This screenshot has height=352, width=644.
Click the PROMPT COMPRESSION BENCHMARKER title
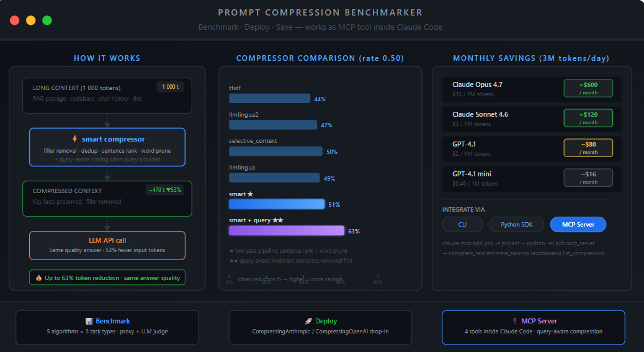pyautogui.click(x=320, y=12)
